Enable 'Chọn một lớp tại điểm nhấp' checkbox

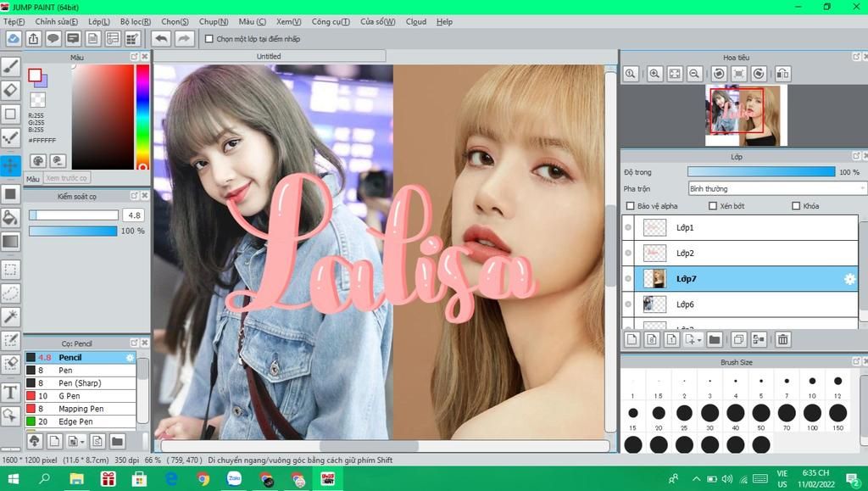209,39
